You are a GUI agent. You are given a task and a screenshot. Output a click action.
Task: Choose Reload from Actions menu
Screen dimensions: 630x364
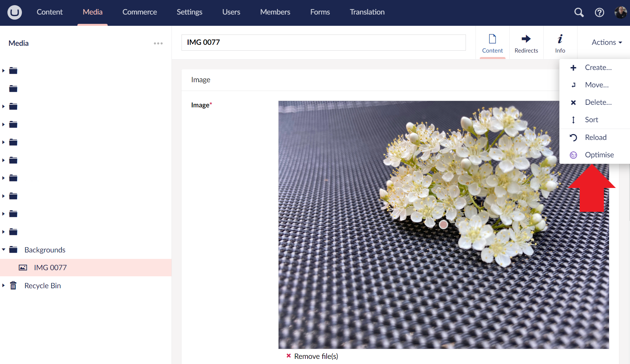(596, 137)
